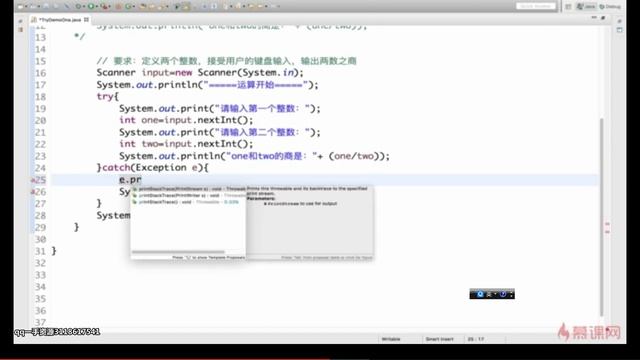Maximize the editor area
640x360 pixels.
pyautogui.click(x=603, y=18)
